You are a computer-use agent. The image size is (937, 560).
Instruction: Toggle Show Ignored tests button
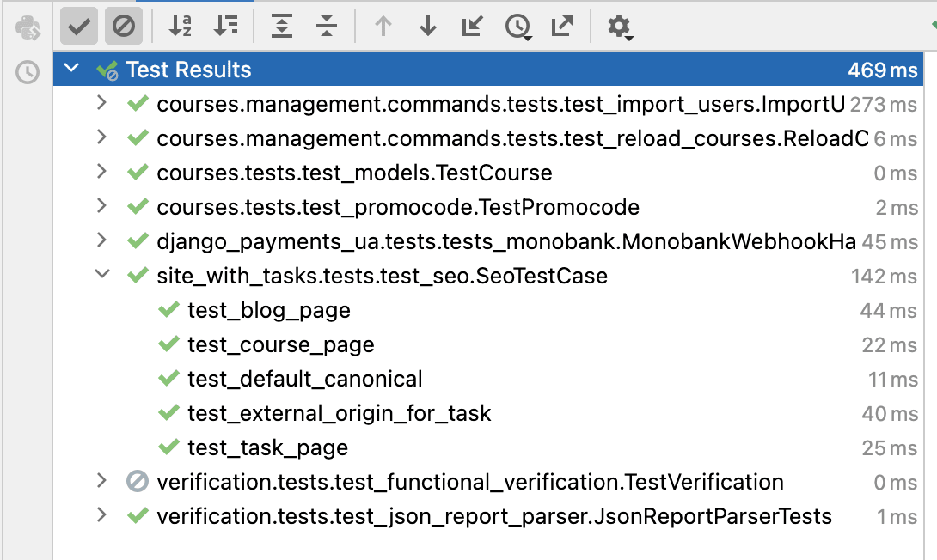tap(124, 27)
